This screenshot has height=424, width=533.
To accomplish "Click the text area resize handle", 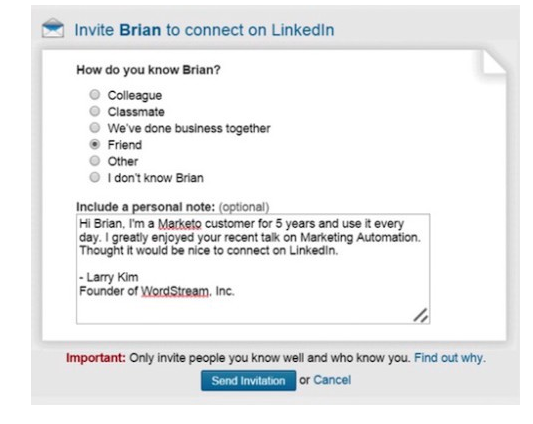I will pyautogui.click(x=421, y=315).
